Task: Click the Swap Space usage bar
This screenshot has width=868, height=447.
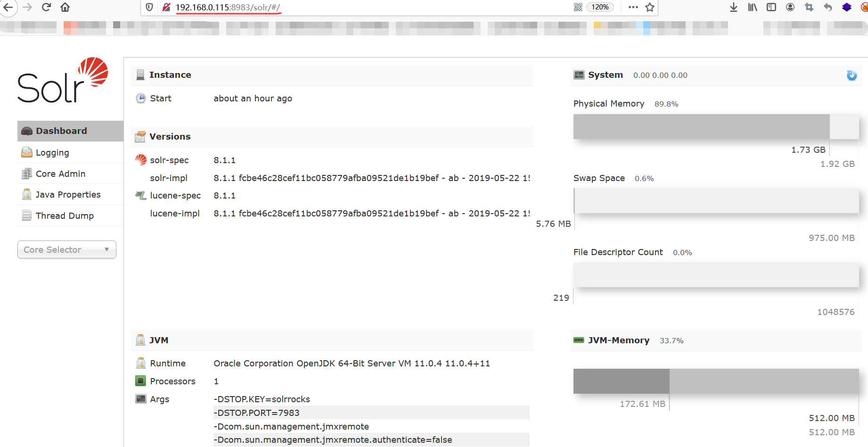Action: tap(716, 200)
